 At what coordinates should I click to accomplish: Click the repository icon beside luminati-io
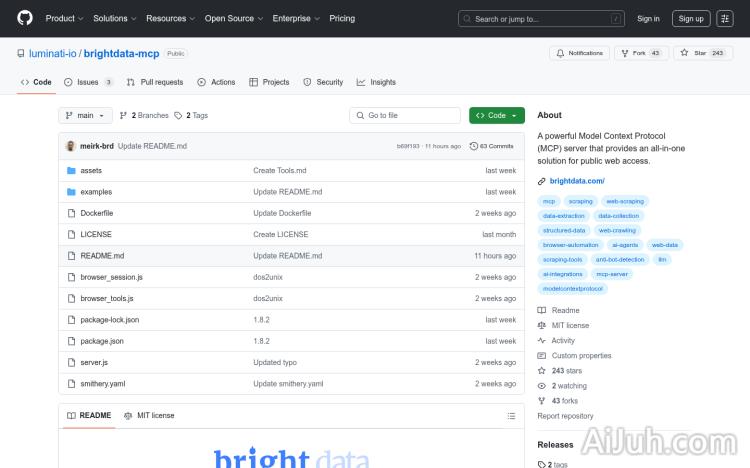click(21, 54)
